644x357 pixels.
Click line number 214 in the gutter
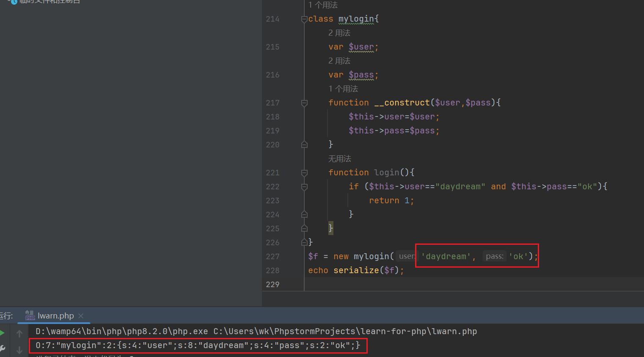(x=273, y=19)
